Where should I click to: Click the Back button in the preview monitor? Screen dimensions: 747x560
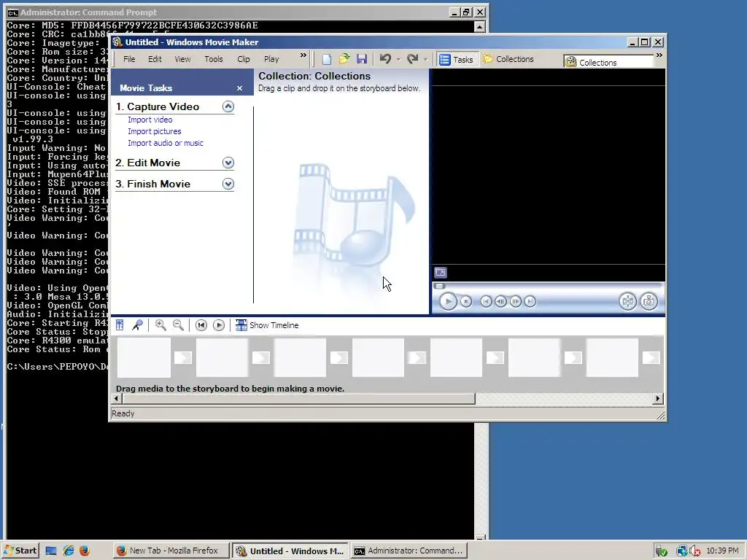486,301
